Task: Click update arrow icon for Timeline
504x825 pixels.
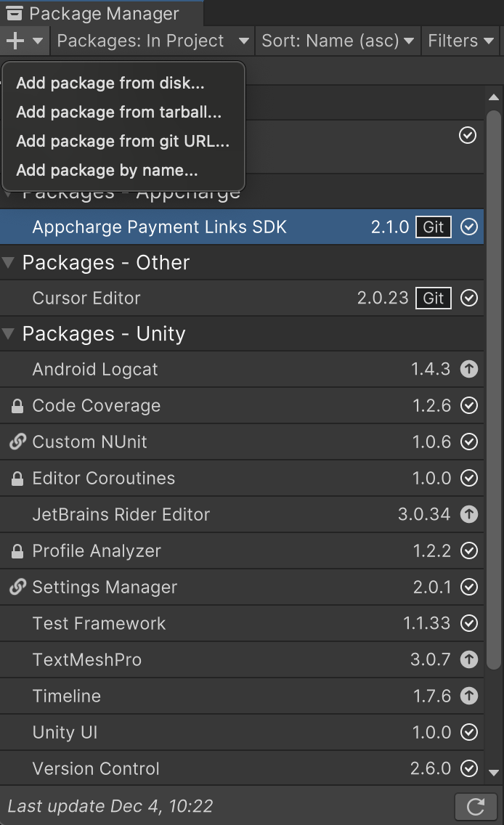Action: pyautogui.click(x=468, y=696)
